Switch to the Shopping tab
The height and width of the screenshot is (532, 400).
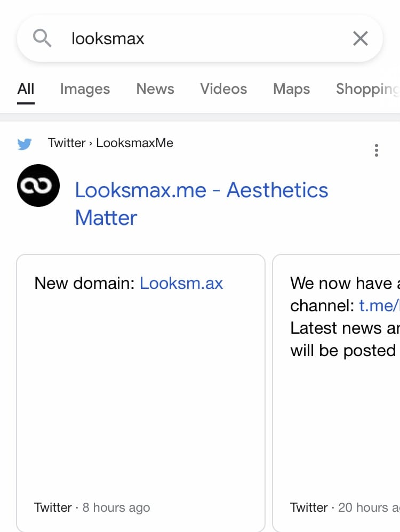[368, 89]
